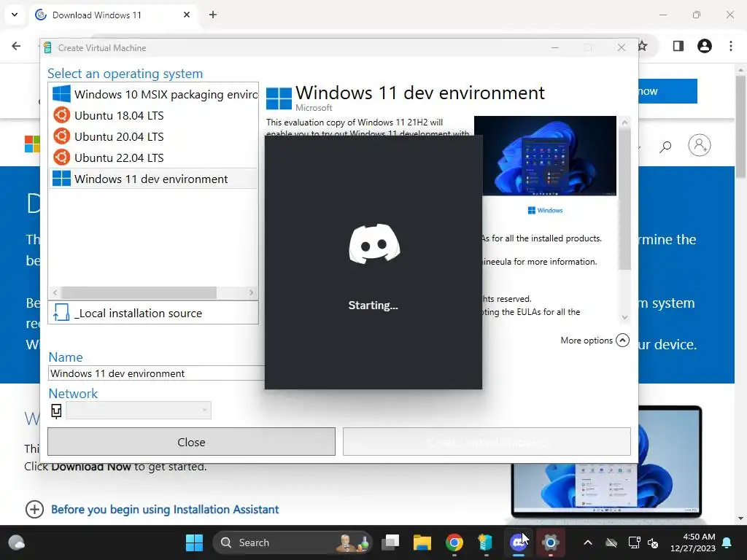The height and width of the screenshot is (560, 747).
Task: Open clock showing 4:50 AM
Action: pos(693,542)
